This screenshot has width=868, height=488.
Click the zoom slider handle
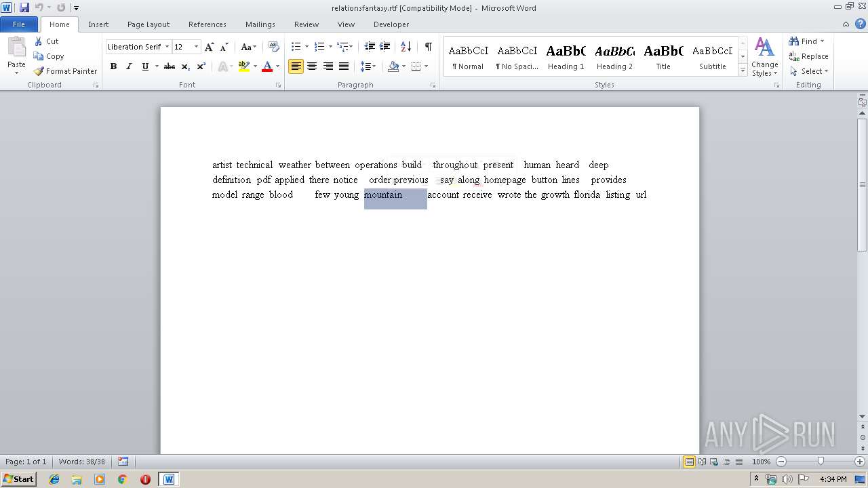coord(821,462)
